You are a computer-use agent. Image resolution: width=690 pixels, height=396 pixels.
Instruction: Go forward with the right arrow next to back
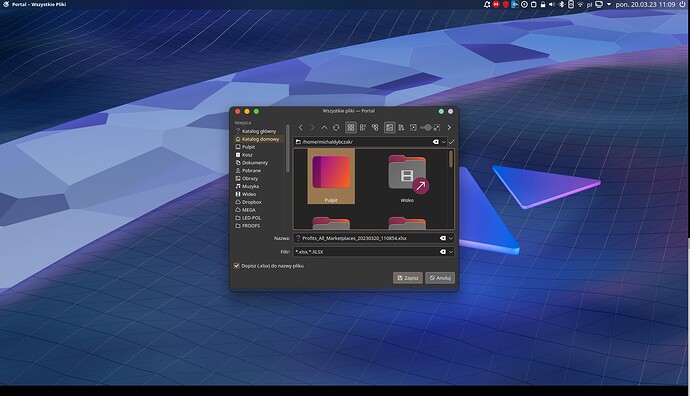(312, 128)
